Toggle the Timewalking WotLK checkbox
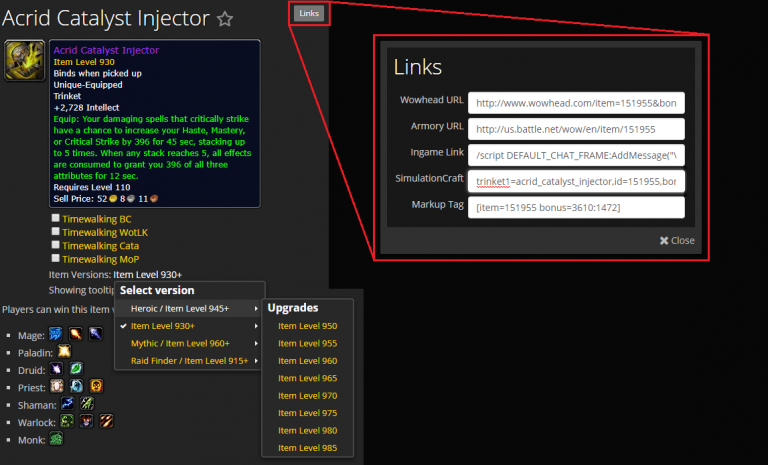This screenshot has height=465, width=768. 56,231
